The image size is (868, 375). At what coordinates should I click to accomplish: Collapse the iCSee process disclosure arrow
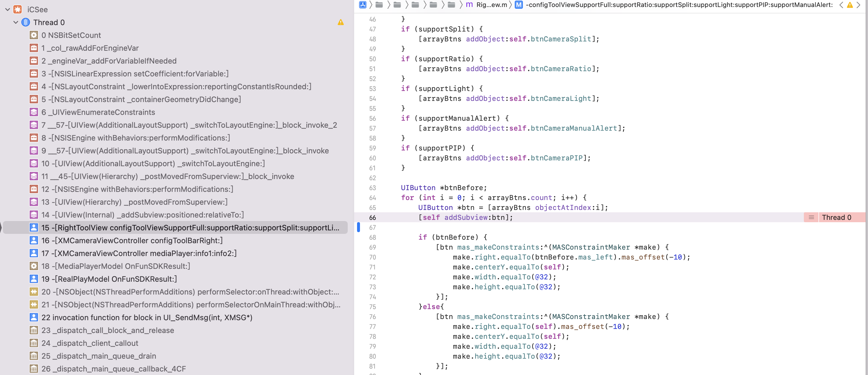point(7,9)
